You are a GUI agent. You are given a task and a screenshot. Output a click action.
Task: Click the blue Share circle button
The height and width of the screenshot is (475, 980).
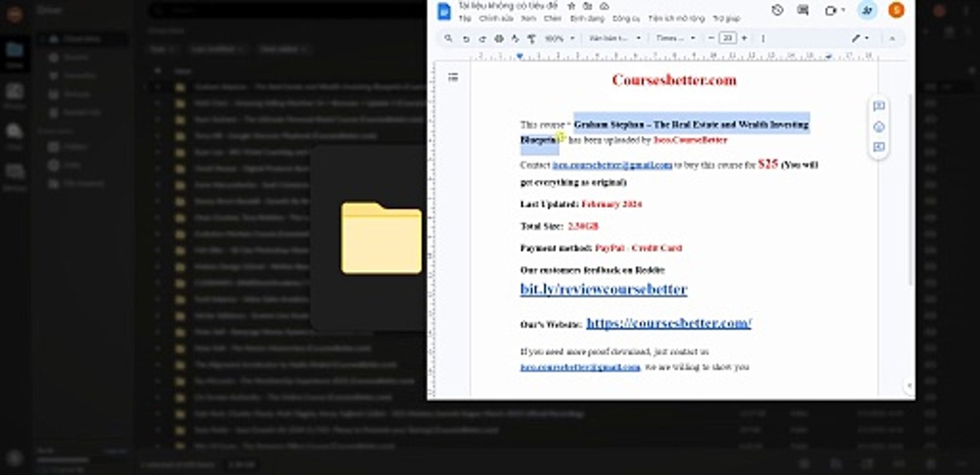pos(867,10)
